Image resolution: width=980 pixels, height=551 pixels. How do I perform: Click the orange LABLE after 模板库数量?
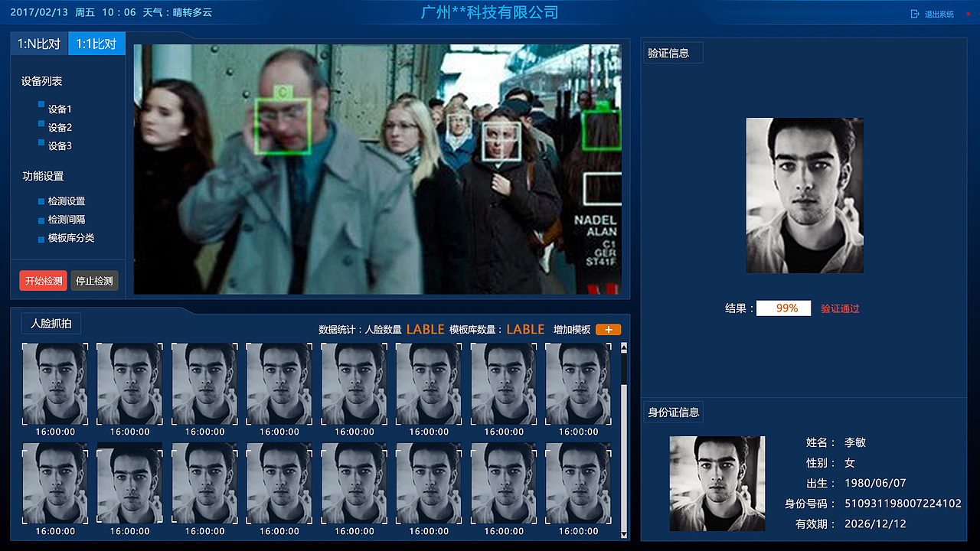(x=525, y=329)
